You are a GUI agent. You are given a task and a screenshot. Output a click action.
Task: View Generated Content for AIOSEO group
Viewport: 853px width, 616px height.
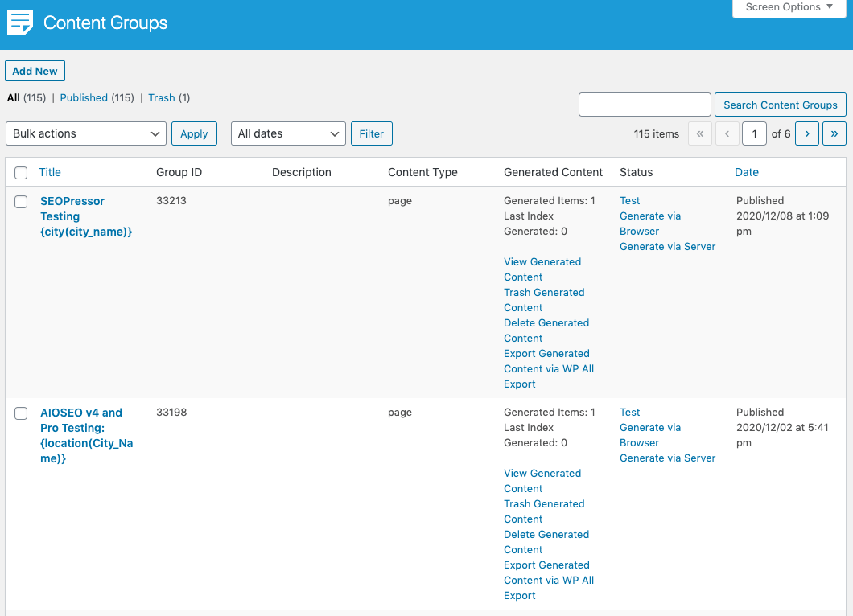542,481
